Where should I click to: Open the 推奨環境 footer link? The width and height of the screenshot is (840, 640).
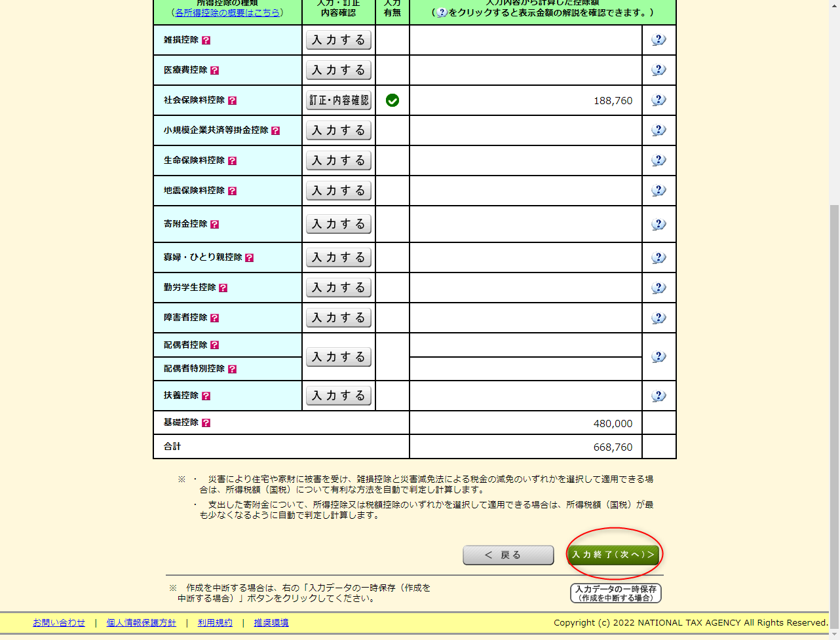pyautogui.click(x=271, y=623)
